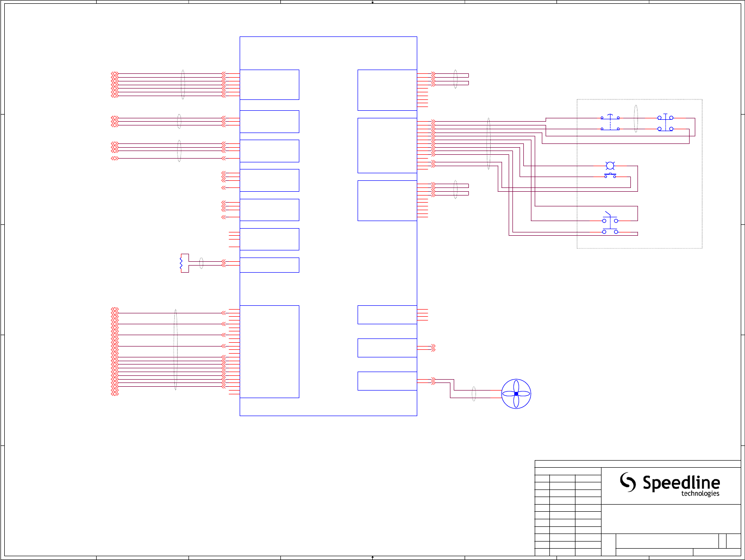Click the large middle-right connector block
This screenshot has width=745, height=560.
pyautogui.click(x=387, y=145)
